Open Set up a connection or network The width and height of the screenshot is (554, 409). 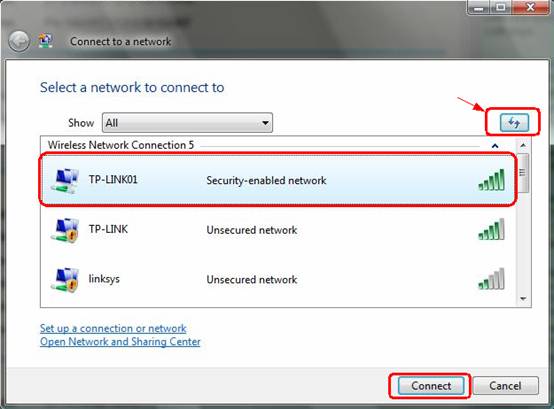[113, 328]
